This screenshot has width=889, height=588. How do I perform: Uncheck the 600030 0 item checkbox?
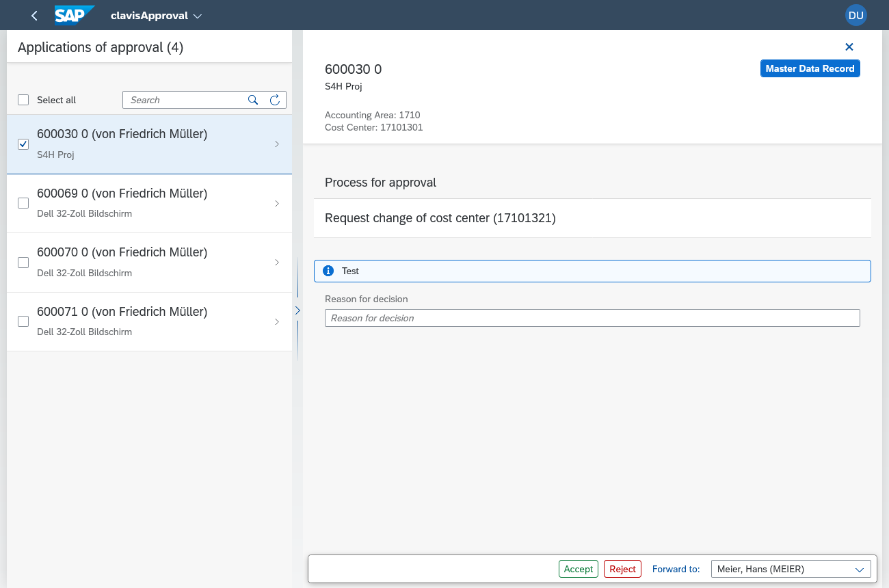[x=23, y=144]
